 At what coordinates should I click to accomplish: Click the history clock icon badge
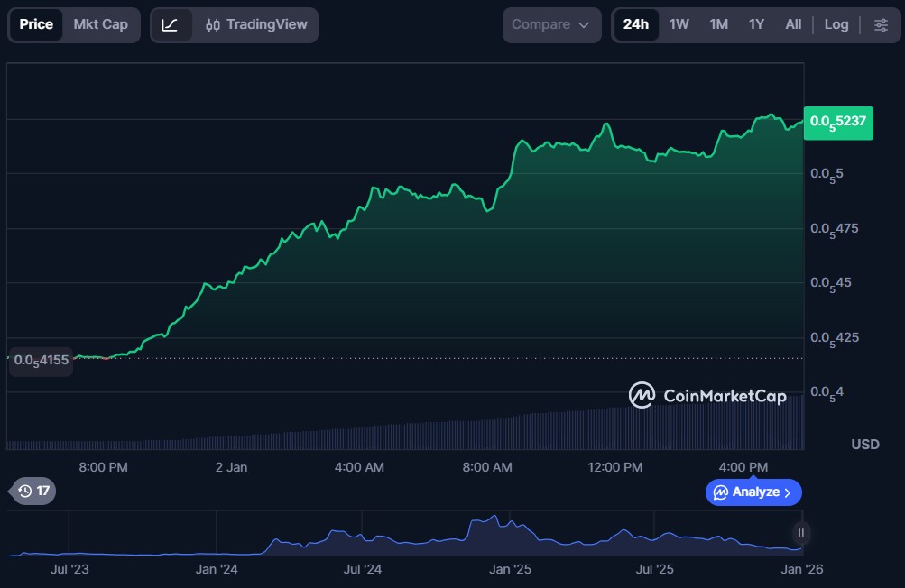click(x=33, y=491)
